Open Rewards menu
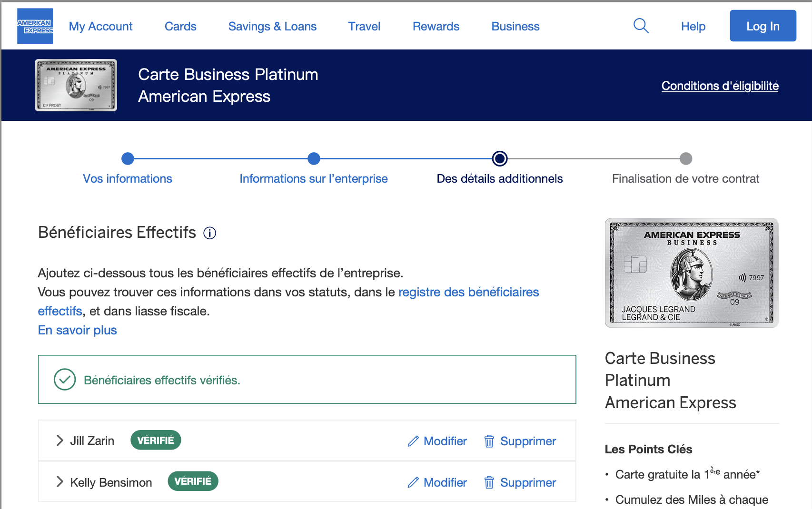Screen dimensions: 812x509 click(436, 26)
